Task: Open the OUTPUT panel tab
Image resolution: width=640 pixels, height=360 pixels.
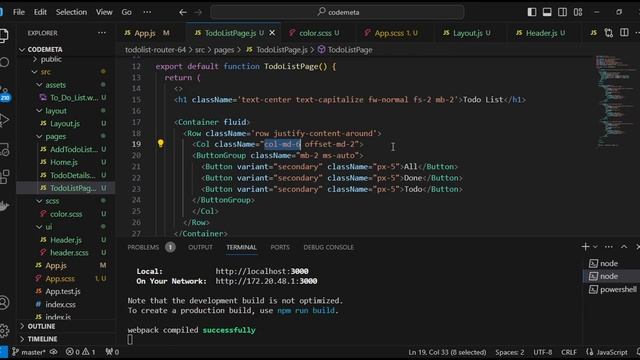Action: (200, 247)
